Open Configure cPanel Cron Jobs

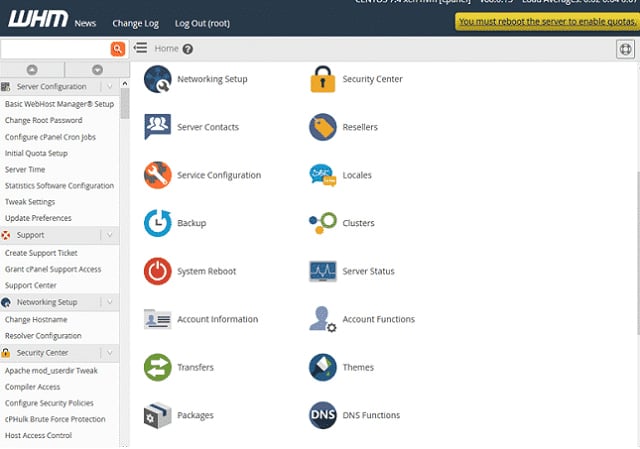[x=50, y=137]
